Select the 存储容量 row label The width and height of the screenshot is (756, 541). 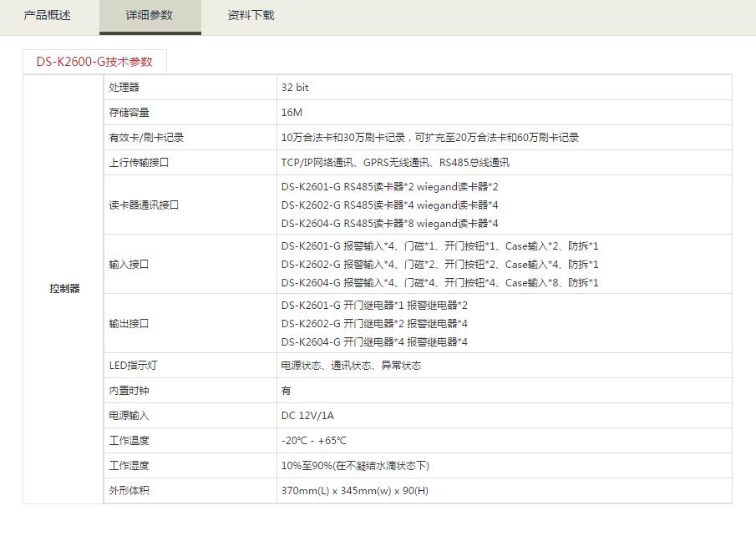[x=129, y=113]
